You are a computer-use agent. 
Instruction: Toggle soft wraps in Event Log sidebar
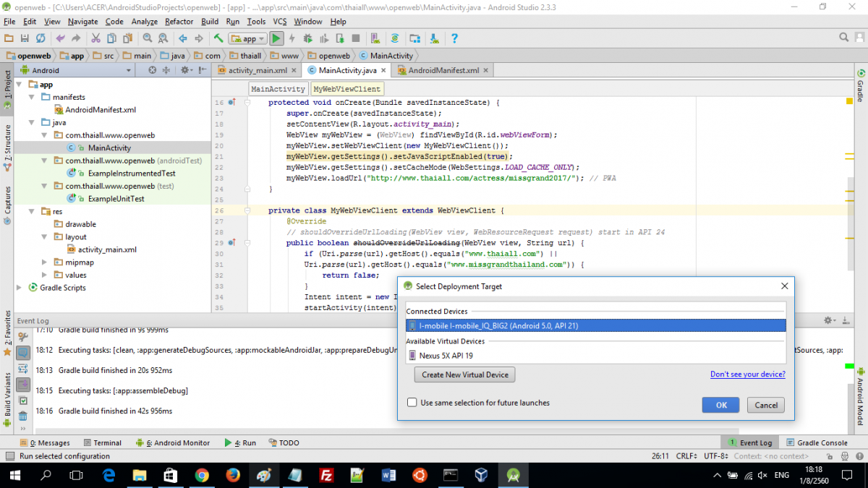click(x=22, y=369)
